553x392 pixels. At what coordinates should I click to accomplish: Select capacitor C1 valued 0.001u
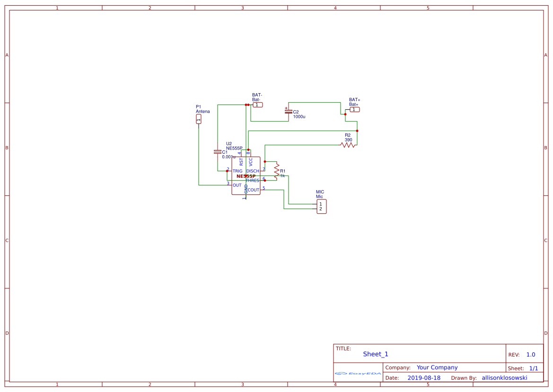[219, 152]
